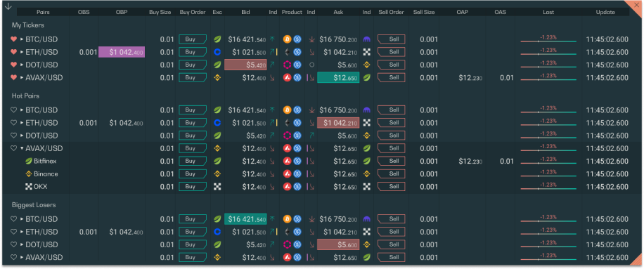Click the down arrow icon above Pairs header
The height and width of the screenshot is (269, 644).
click(x=8, y=6)
